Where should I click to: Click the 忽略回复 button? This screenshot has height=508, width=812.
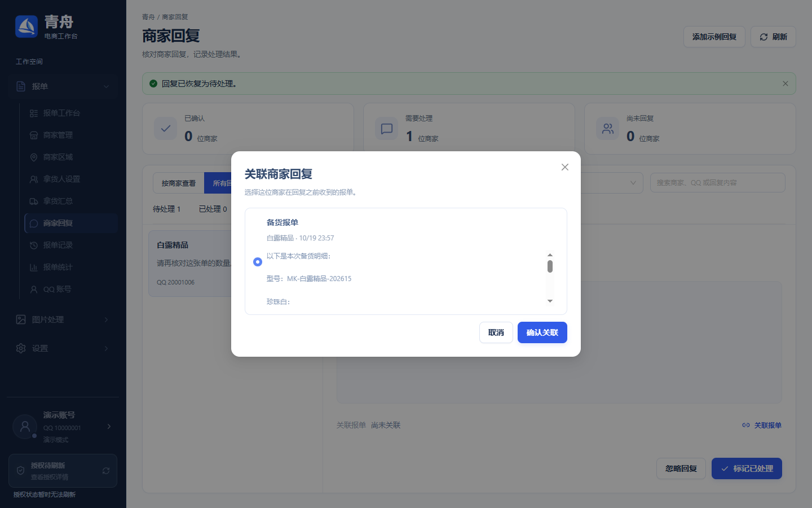pos(681,468)
